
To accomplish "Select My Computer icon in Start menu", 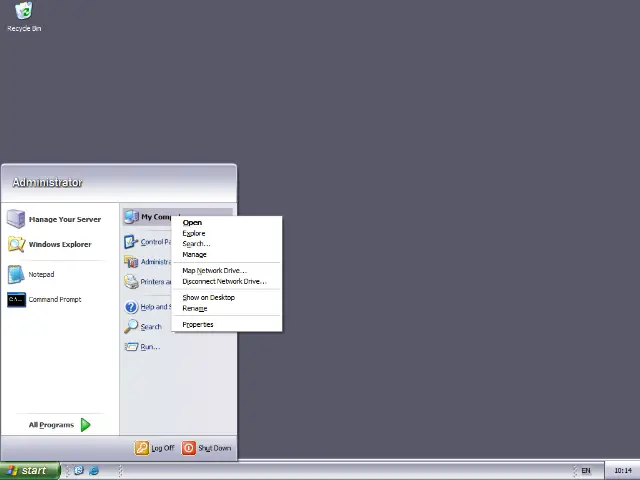I will (131, 217).
